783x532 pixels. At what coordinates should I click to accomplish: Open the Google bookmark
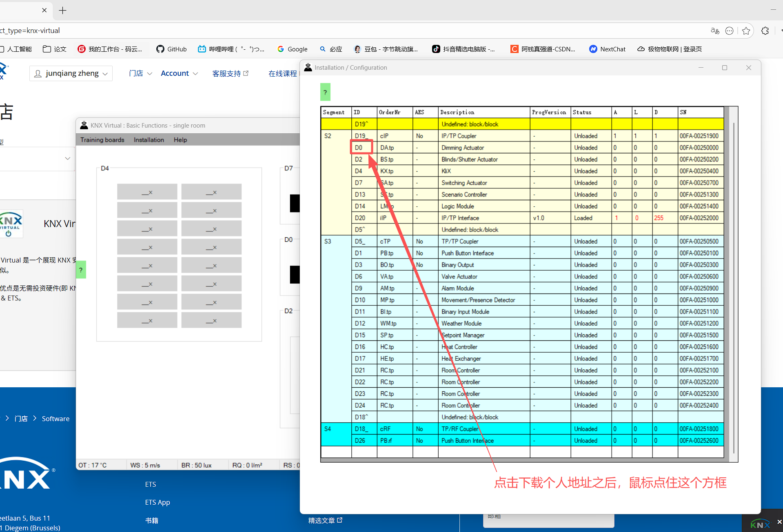click(292, 49)
